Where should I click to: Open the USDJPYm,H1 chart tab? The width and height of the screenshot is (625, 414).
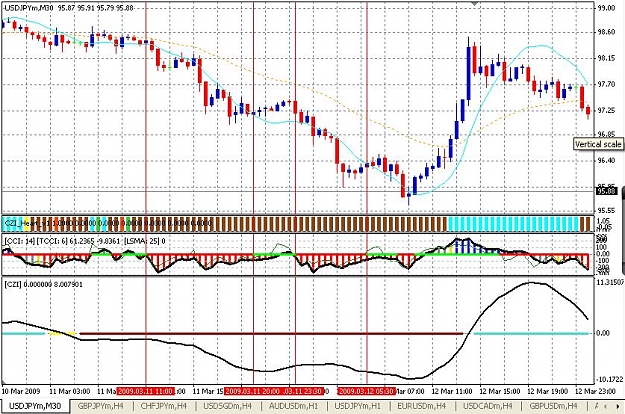click(357, 406)
